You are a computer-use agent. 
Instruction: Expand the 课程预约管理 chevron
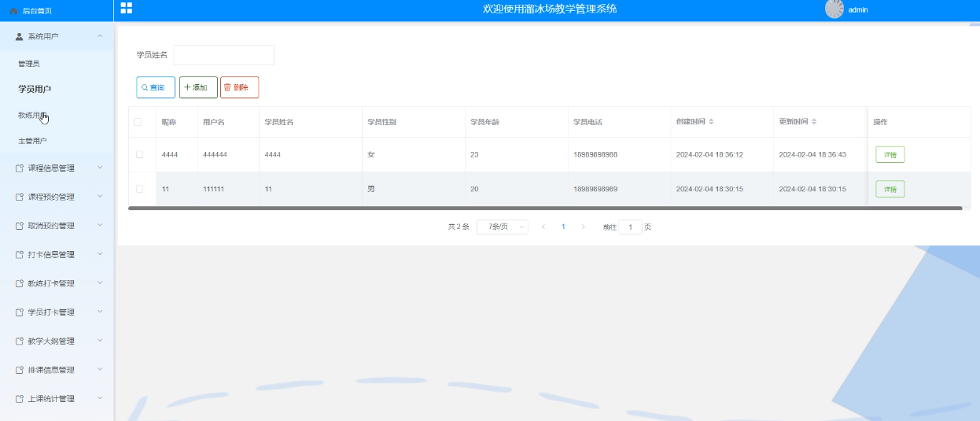(100, 197)
